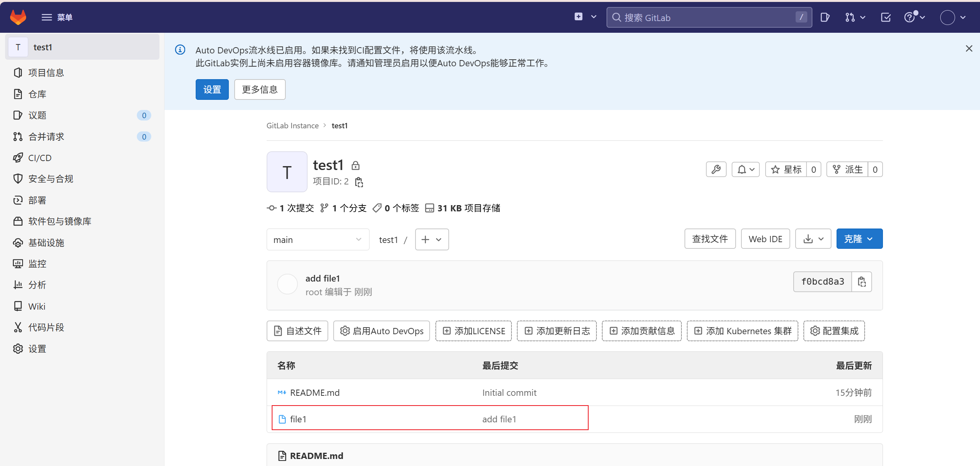The height and width of the screenshot is (466, 980).
Task: Expand the main branch selector
Action: point(318,239)
